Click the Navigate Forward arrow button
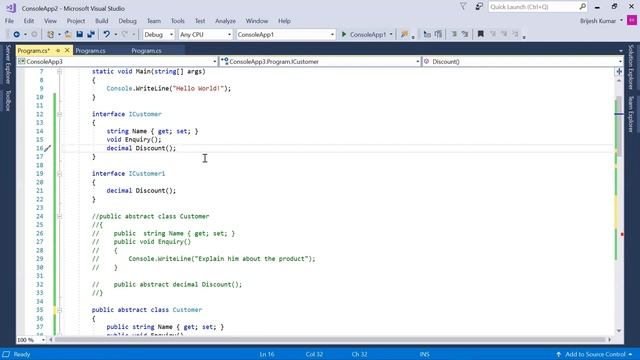640x360 pixels. 34,35
